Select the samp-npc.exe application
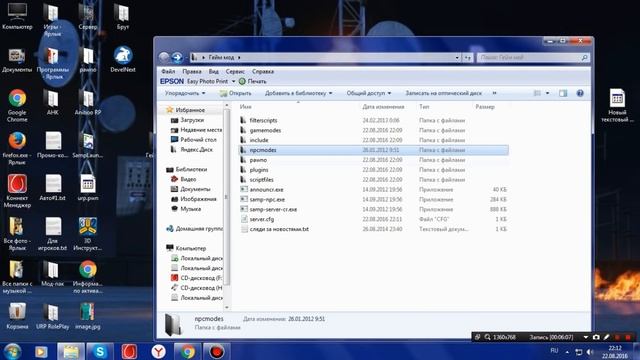Screen dimensions: 640x360 [267, 200]
